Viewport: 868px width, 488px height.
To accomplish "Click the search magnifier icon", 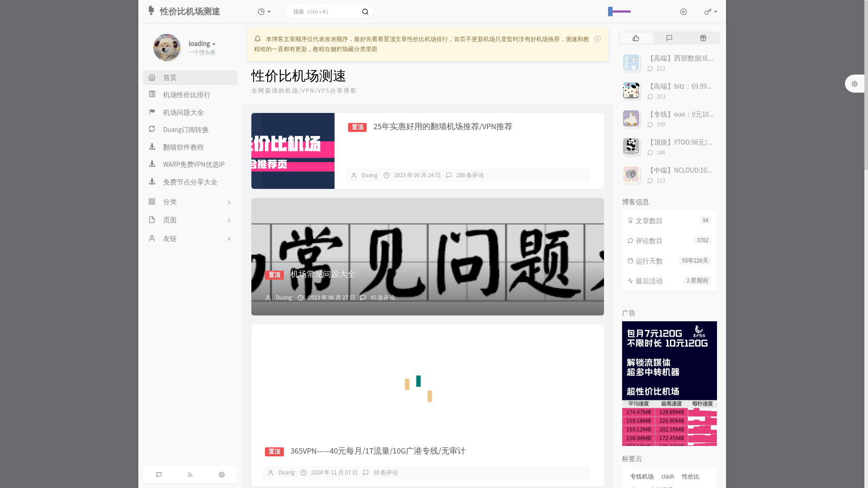I will pos(365,12).
